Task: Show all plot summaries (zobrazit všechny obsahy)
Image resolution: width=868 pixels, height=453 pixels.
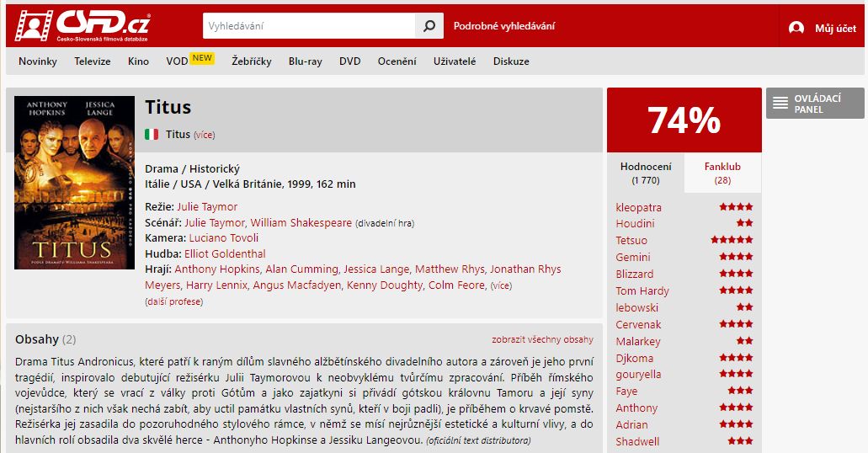Action: 542,339
